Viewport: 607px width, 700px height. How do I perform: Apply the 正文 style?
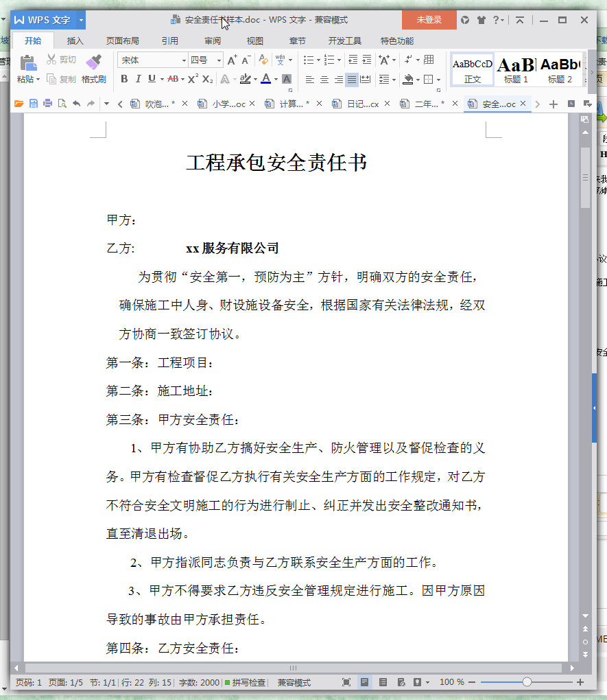472,69
